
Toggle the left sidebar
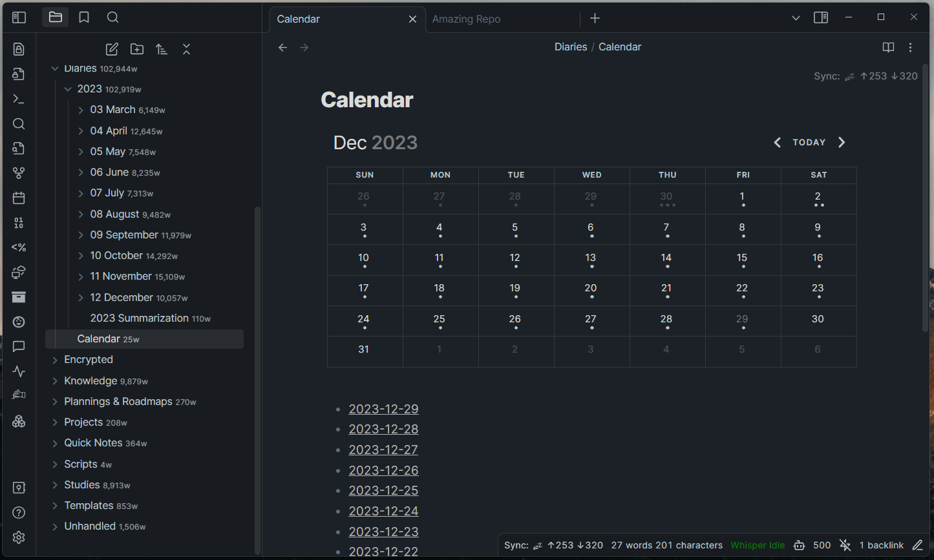[x=19, y=17]
